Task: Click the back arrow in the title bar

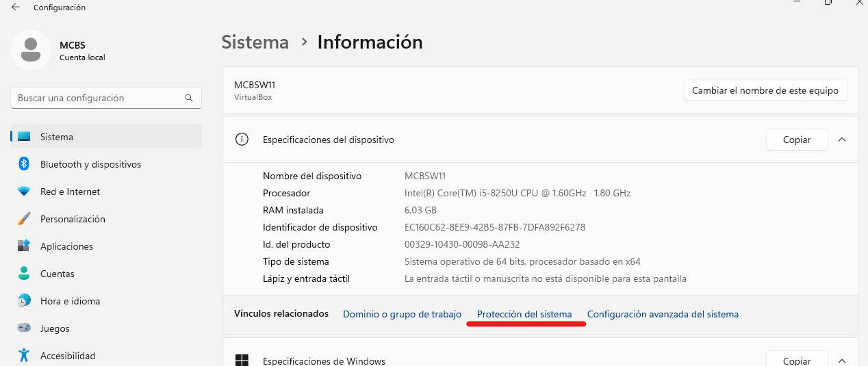Action: 16,8
